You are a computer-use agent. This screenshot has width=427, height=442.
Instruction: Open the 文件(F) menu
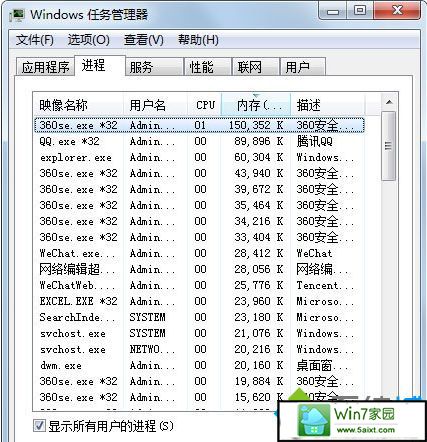pyautogui.click(x=35, y=40)
